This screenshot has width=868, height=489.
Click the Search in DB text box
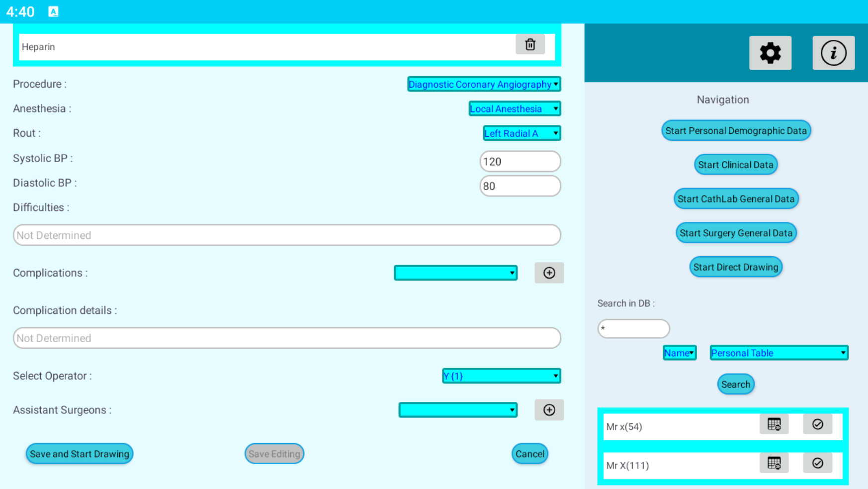pos(633,329)
